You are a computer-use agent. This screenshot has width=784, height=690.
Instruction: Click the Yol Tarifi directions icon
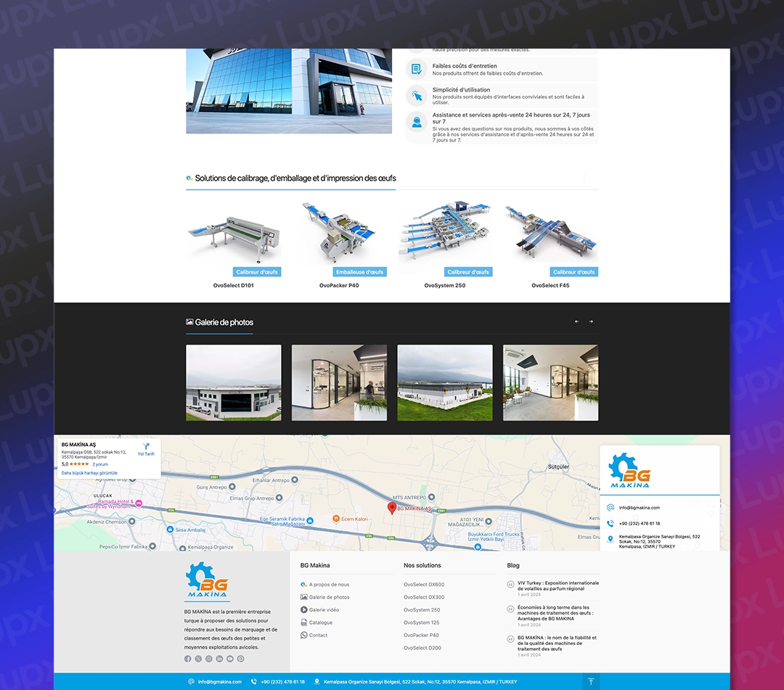pos(146,447)
